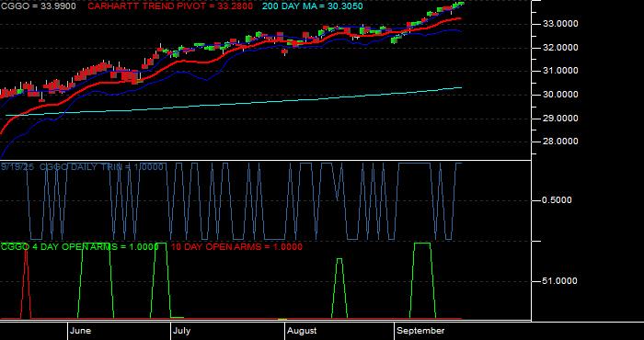Select the July month marker
Viewport: 644px width, 340px height.
pos(181,331)
